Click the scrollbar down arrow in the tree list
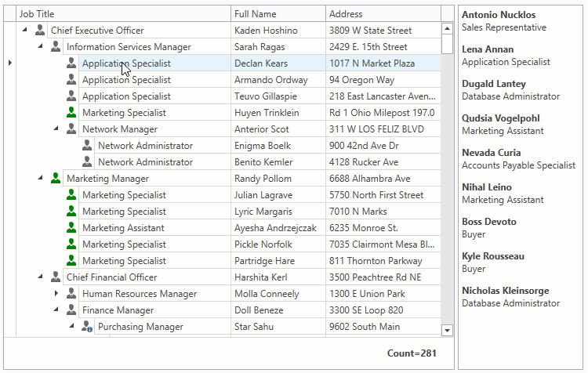This screenshot has height=373, width=588. point(447,331)
